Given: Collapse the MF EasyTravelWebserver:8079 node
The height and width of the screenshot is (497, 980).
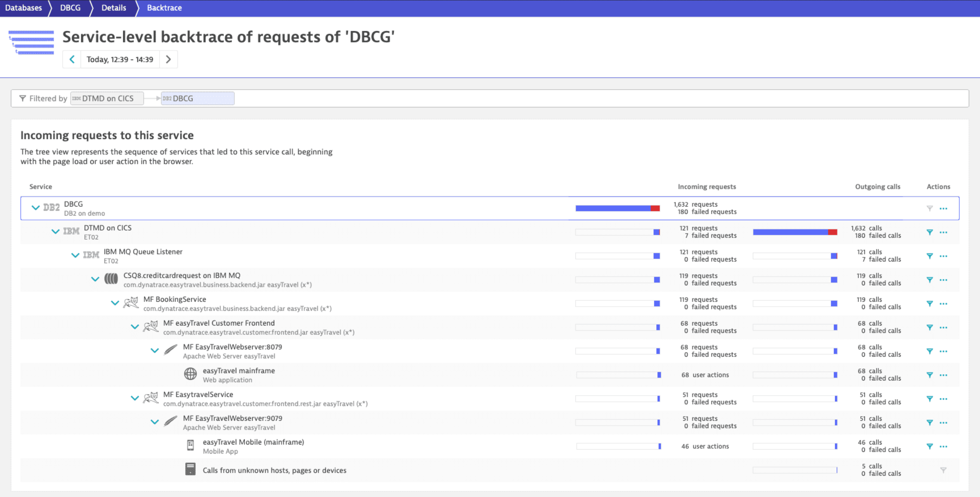Looking at the screenshot, I should click(154, 350).
